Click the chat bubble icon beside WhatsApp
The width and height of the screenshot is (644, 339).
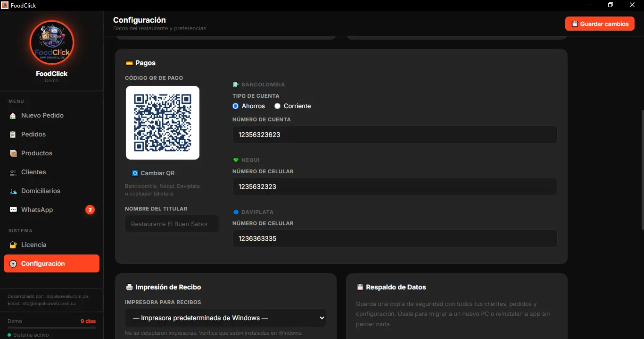pos(13,210)
